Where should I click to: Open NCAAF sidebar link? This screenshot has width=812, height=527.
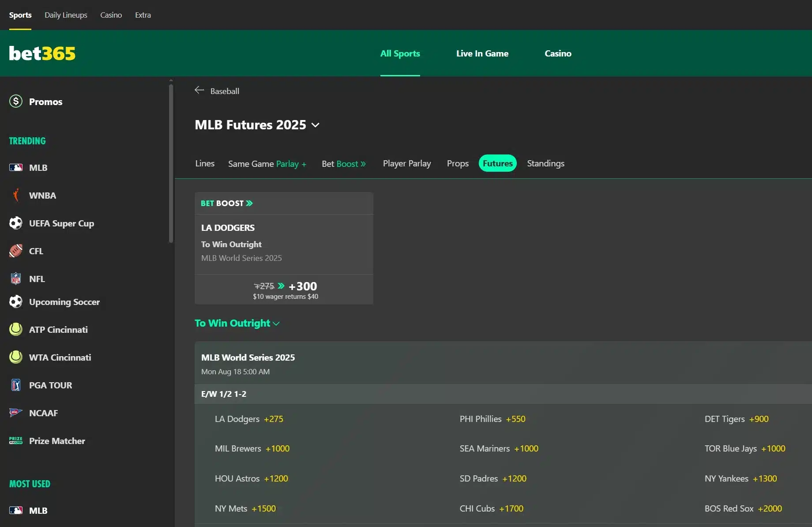(43, 413)
